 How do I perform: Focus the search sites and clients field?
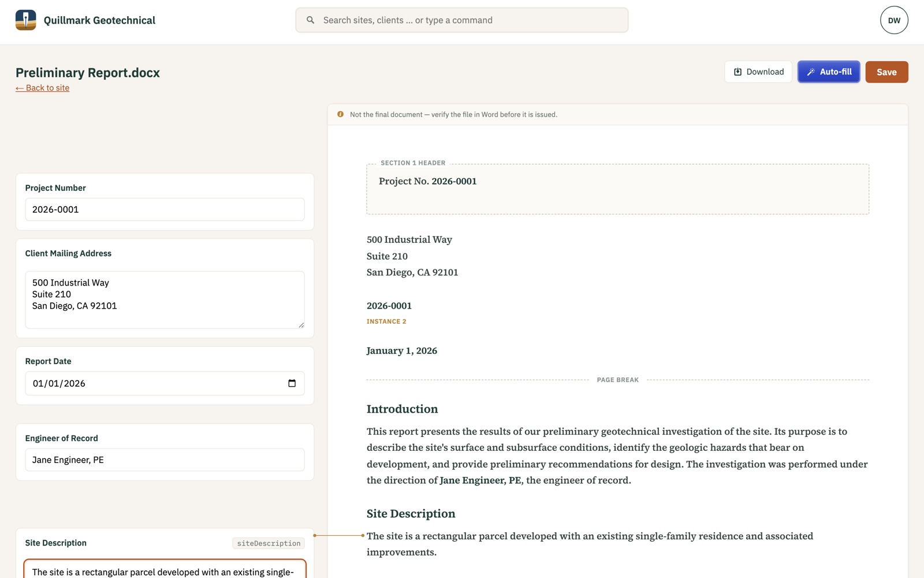coord(462,20)
